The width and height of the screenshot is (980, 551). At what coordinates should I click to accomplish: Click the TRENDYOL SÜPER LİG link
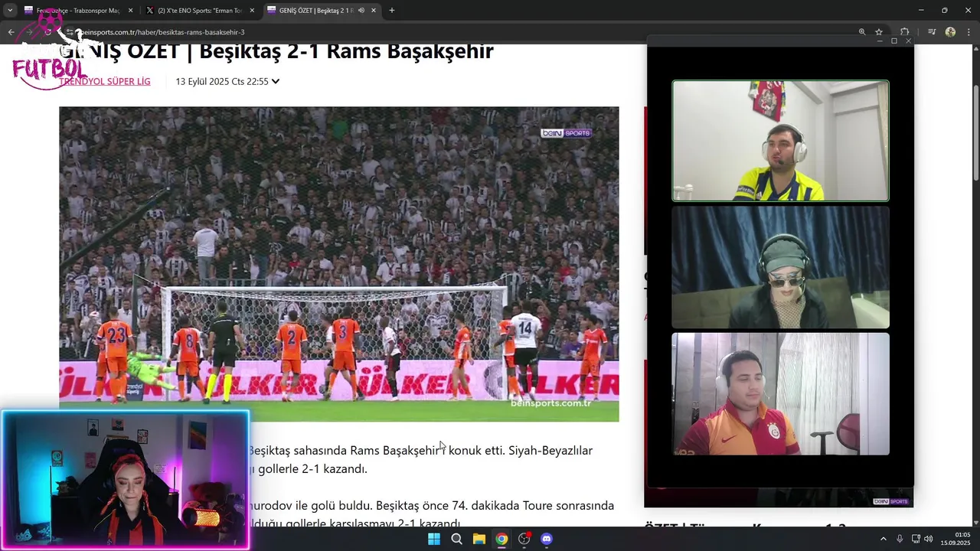[x=105, y=81]
